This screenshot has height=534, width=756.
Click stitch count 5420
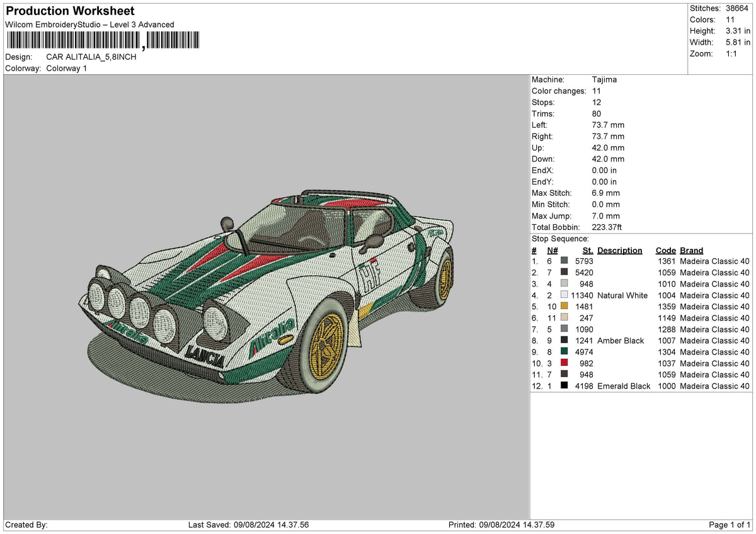pyautogui.click(x=584, y=273)
